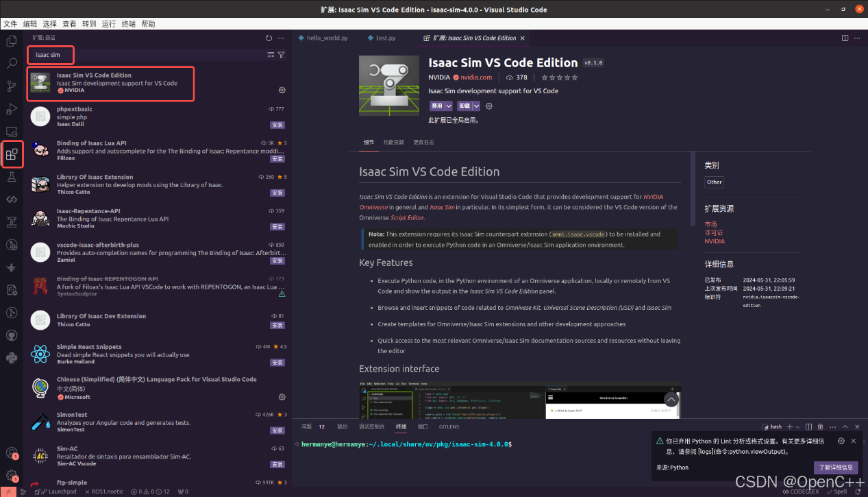The height and width of the screenshot is (497, 868).
Task: Open the 文件 (File) menu
Action: click(x=10, y=23)
